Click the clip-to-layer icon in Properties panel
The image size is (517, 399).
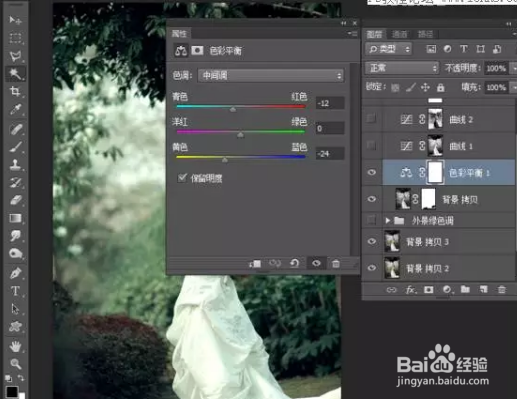[255, 264]
